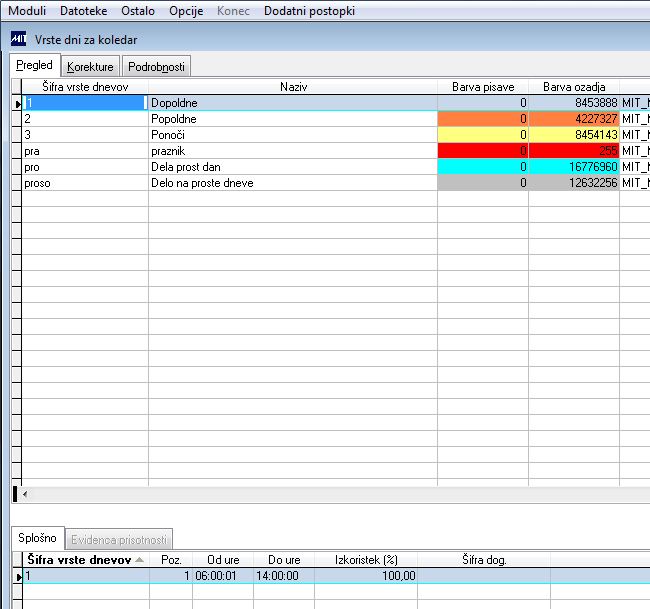Click the orange Barva ozadja cell 4227327
The image size is (650, 609).
(574, 119)
